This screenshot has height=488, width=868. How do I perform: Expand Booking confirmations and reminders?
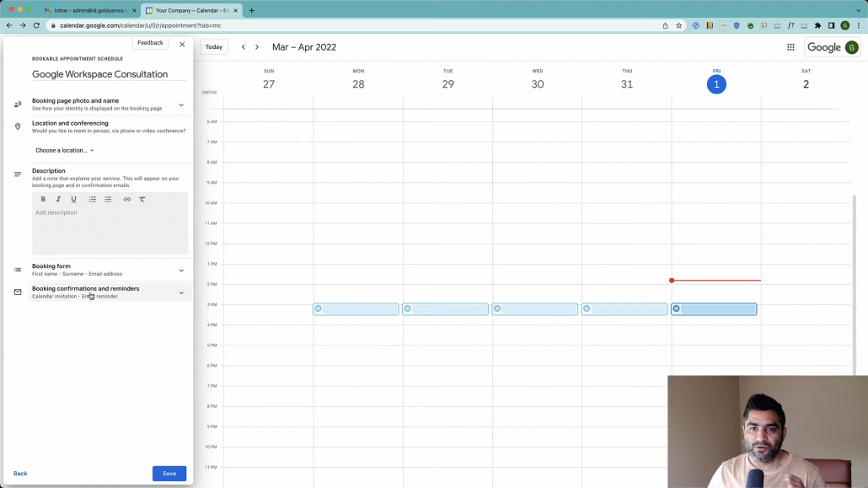click(x=181, y=292)
